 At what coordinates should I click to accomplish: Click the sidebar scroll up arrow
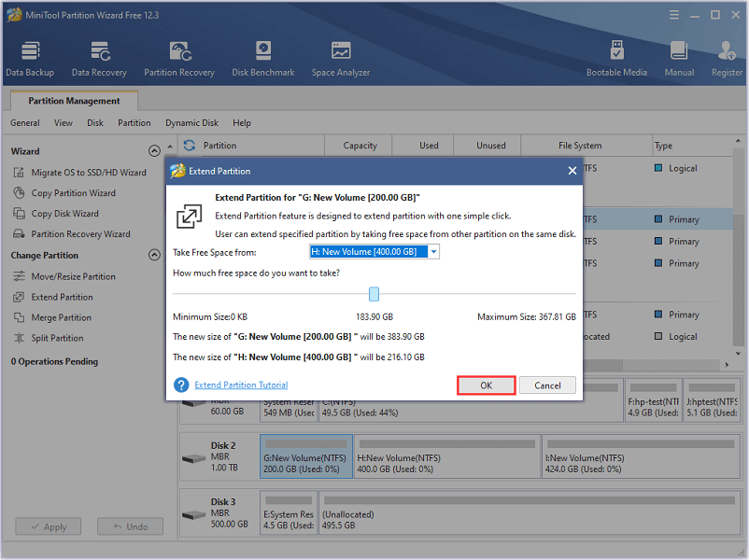pos(170,147)
